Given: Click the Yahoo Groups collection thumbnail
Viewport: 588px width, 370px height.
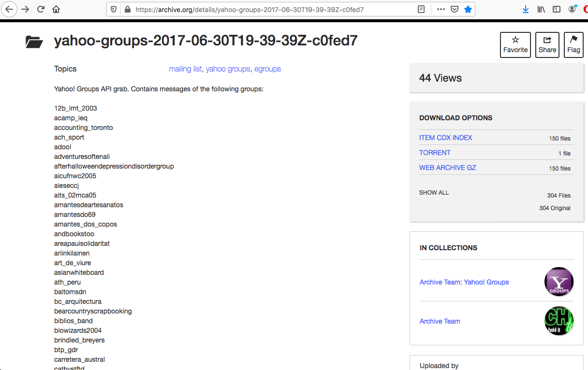Looking at the screenshot, I should pos(559,282).
